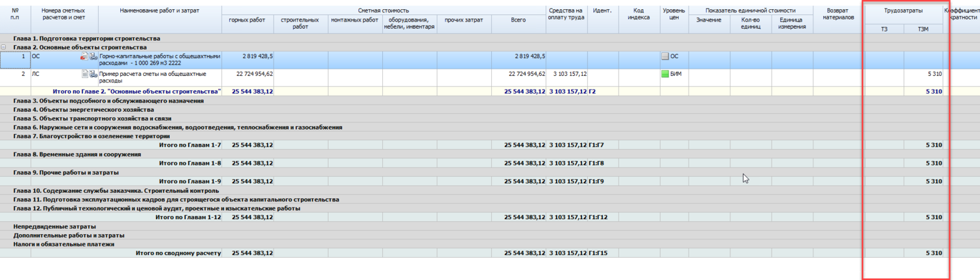The width and height of the screenshot is (980, 280).
Task: Click the gray ОС price level icon
Action: [666, 57]
